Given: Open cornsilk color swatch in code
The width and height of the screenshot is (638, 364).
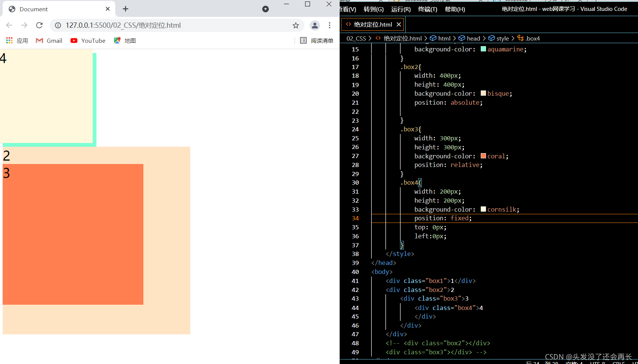Looking at the screenshot, I should point(483,209).
